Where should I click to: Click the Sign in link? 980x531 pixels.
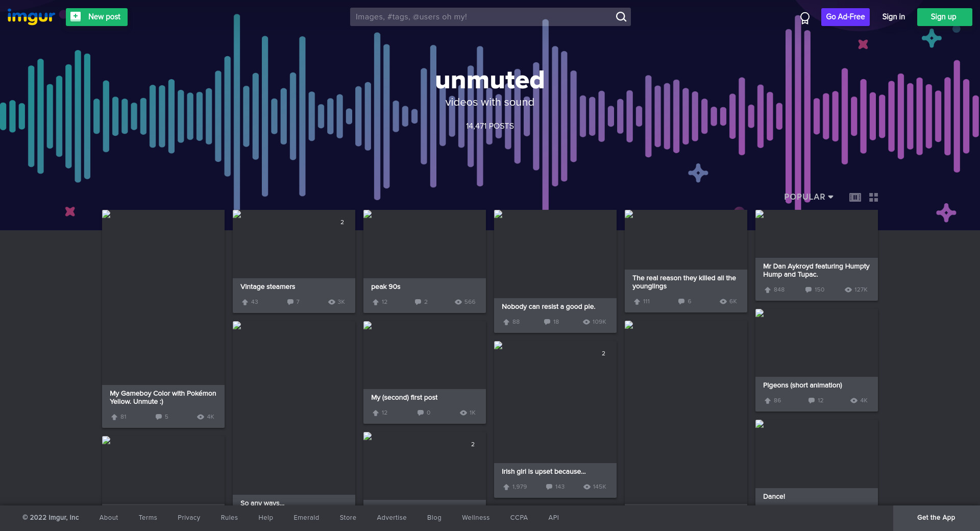[893, 17]
